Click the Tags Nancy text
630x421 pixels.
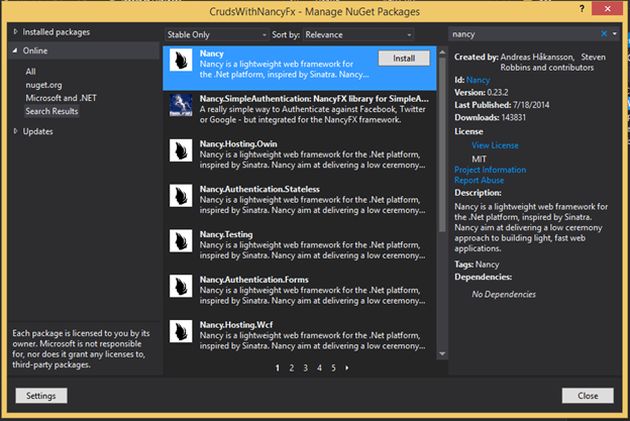tap(477, 264)
